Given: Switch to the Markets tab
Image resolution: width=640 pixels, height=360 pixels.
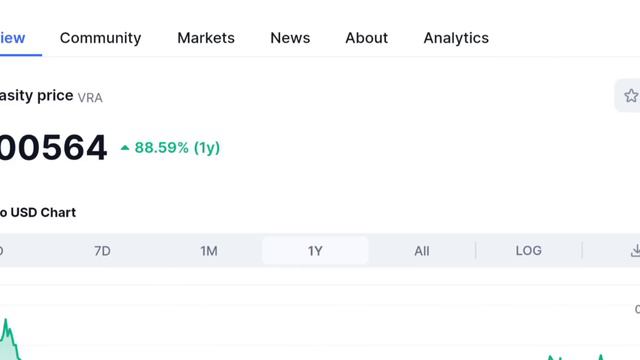Looking at the screenshot, I should coord(206,38).
